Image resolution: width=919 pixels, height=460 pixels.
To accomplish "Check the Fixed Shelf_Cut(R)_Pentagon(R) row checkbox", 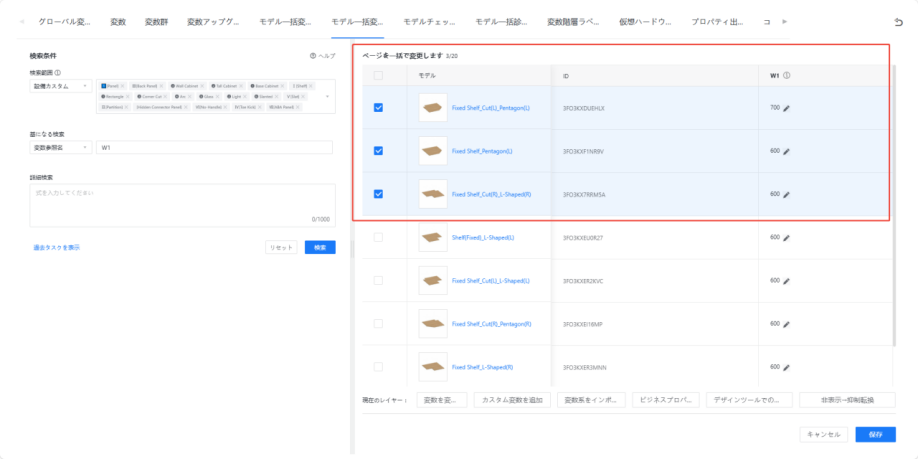I will point(378,323).
